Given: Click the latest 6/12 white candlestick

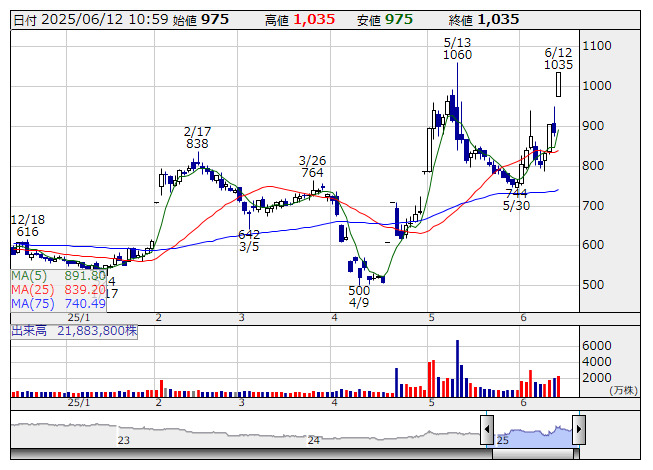Looking at the screenshot, I should (x=558, y=85).
